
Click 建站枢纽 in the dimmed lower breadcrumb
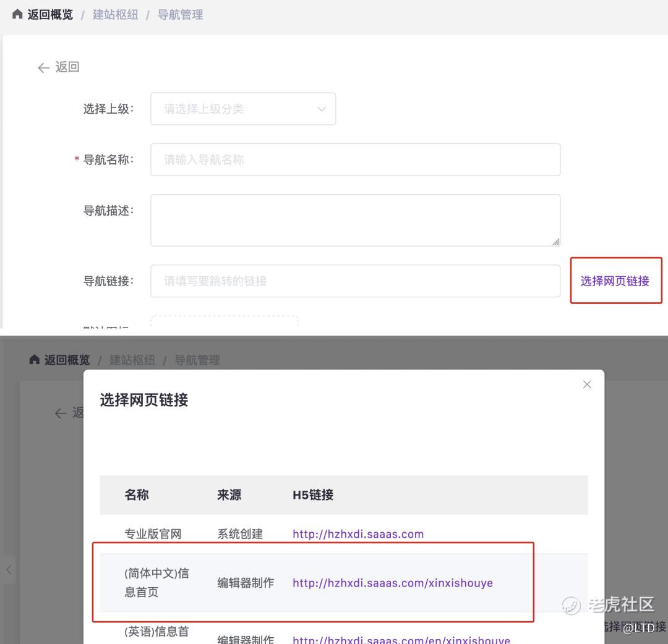click(132, 360)
